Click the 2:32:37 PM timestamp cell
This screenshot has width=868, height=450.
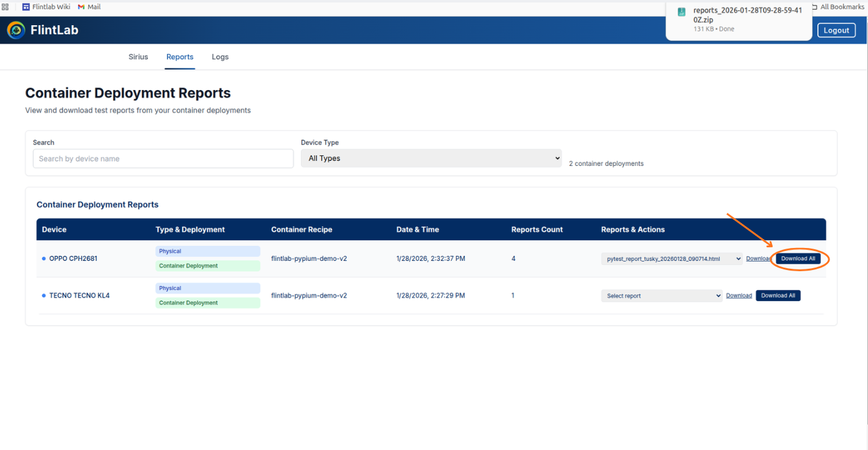tap(431, 258)
